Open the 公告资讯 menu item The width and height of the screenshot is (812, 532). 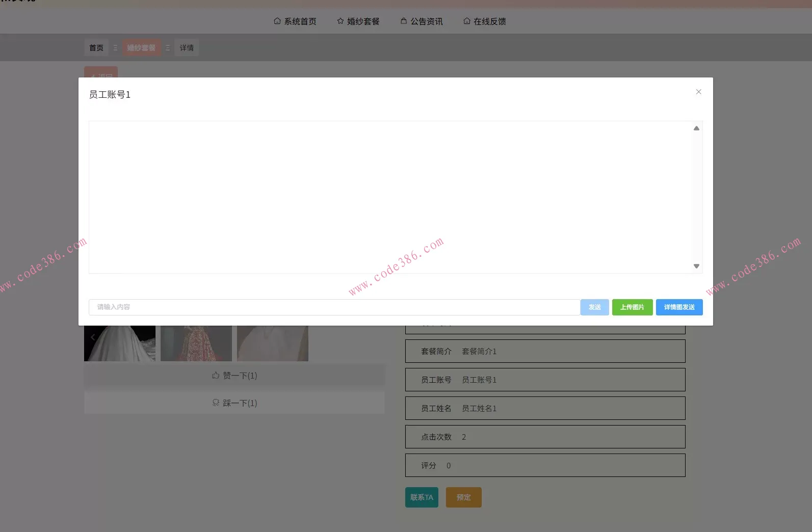[422, 21]
